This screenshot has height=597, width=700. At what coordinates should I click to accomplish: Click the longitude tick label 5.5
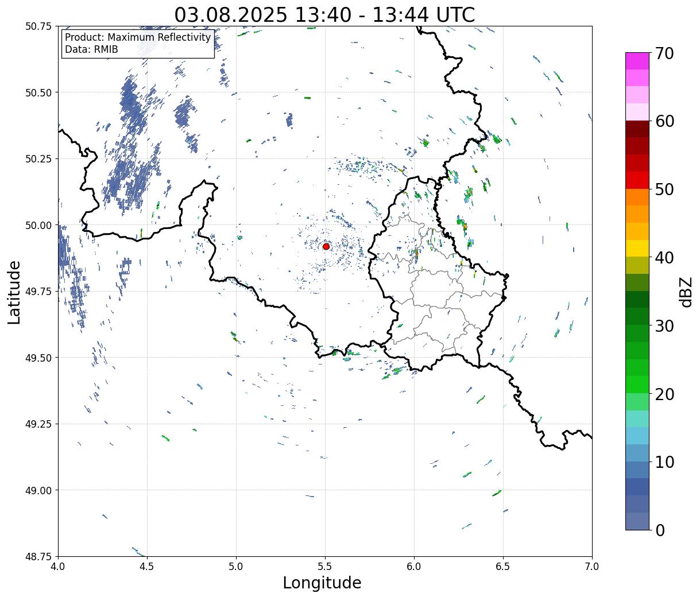click(325, 566)
